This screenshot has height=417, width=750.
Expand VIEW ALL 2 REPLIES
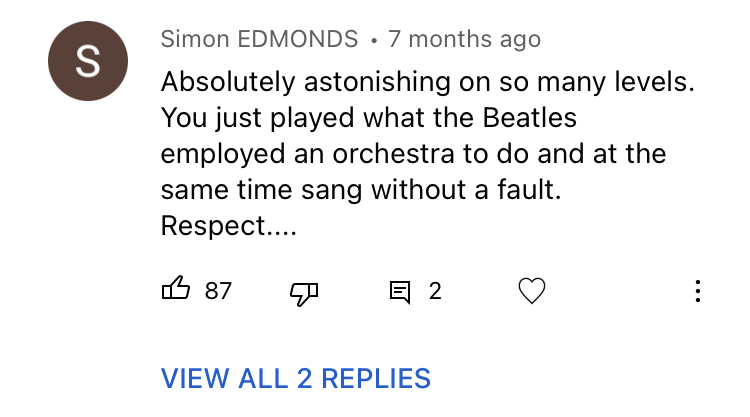click(x=296, y=379)
